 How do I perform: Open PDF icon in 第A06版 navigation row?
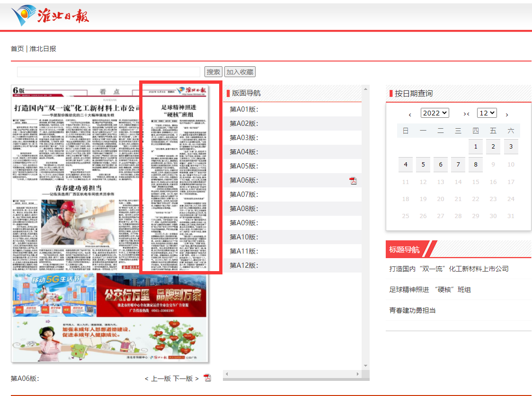point(353,180)
